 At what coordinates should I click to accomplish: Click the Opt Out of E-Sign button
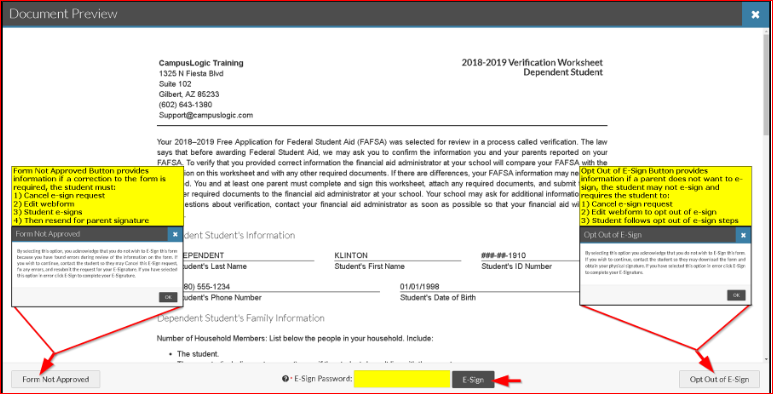[719, 379]
